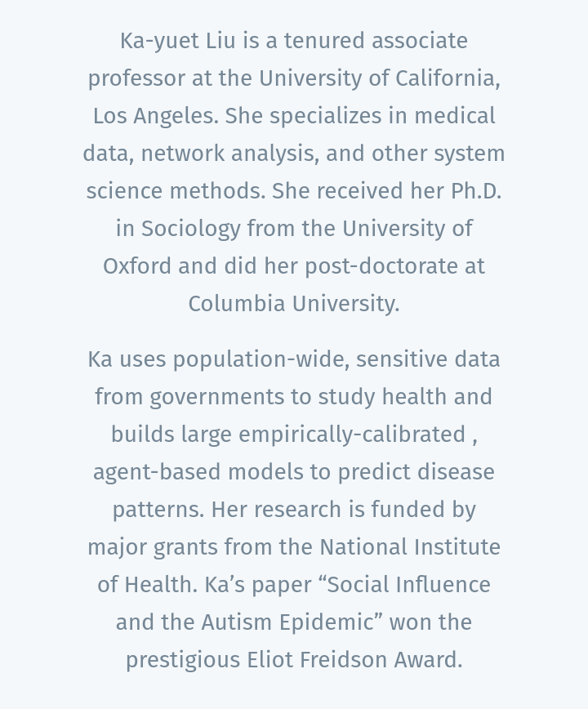Viewport: 588px width, 709px height.
Task: Click the text "University of California,"
Action: click(380, 78)
